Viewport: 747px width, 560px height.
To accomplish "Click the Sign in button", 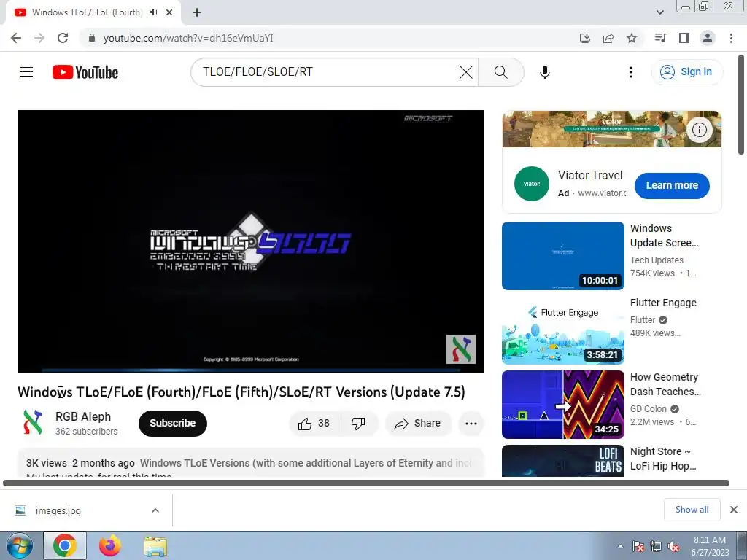I will tap(686, 72).
